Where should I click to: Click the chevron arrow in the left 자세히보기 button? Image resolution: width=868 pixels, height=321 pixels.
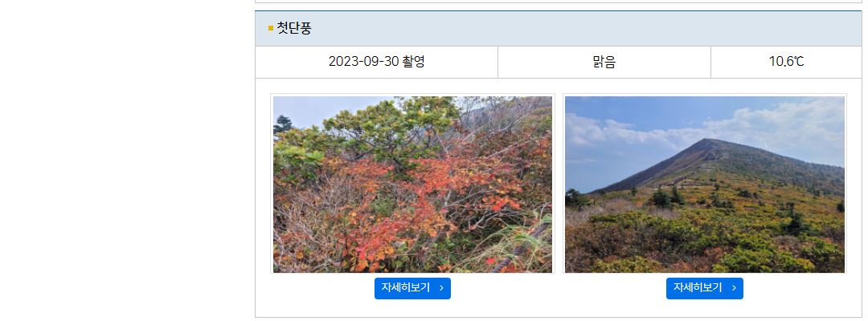click(x=441, y=288)
